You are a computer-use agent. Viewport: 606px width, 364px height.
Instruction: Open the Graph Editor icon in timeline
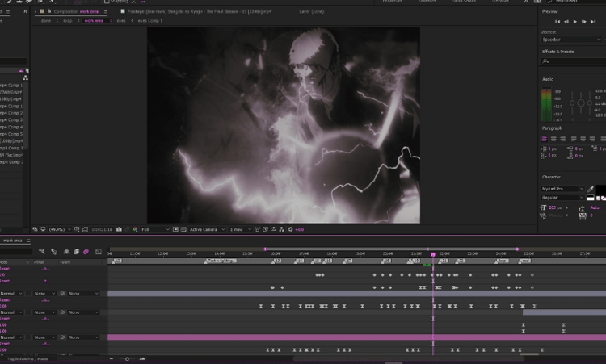[98, 252]
